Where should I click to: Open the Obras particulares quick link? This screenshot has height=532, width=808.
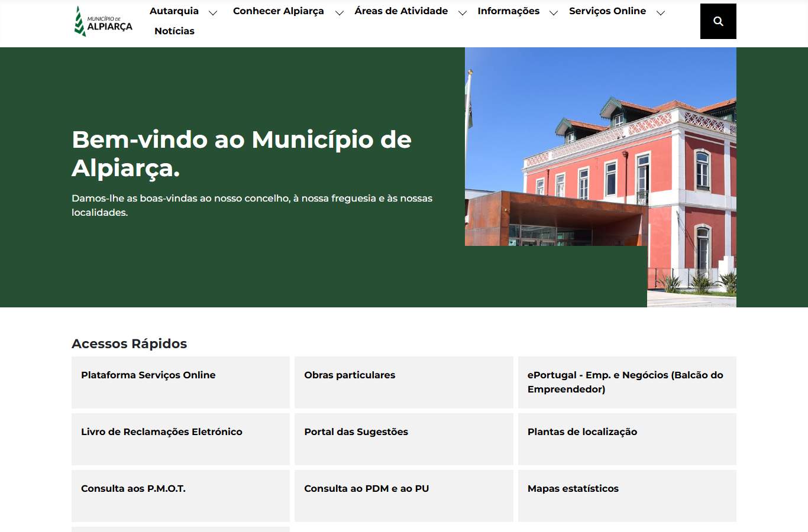[404, 382]
